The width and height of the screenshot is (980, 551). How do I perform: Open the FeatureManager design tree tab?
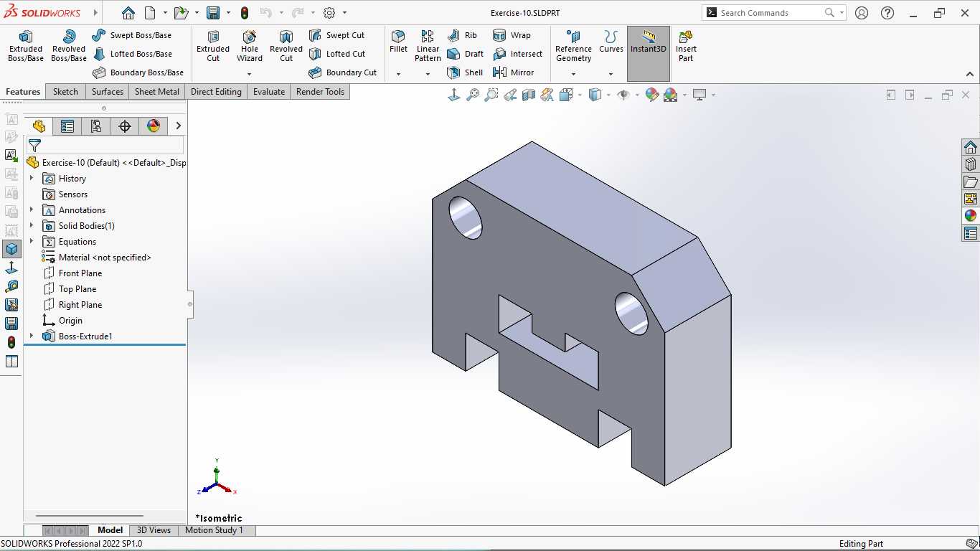click(39, 126)
